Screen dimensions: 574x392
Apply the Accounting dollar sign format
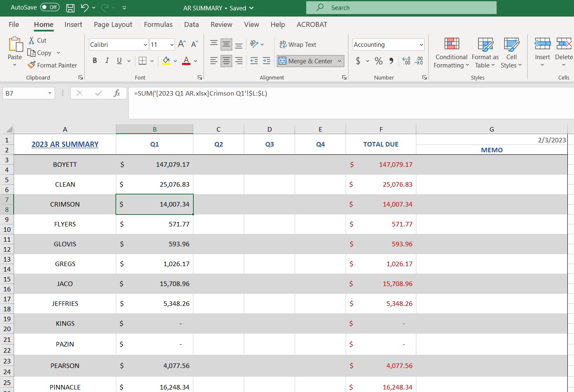357,61
